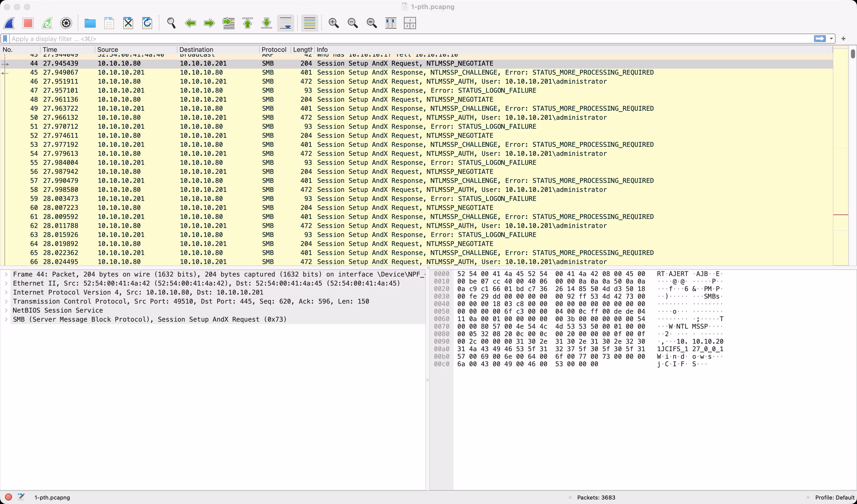Save this capture file
Viewport: 857px width, 504px height.
point(109,23)
